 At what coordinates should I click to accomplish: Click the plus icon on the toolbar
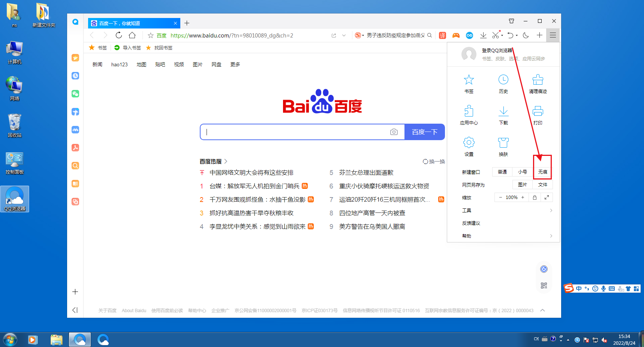[539, 35]
